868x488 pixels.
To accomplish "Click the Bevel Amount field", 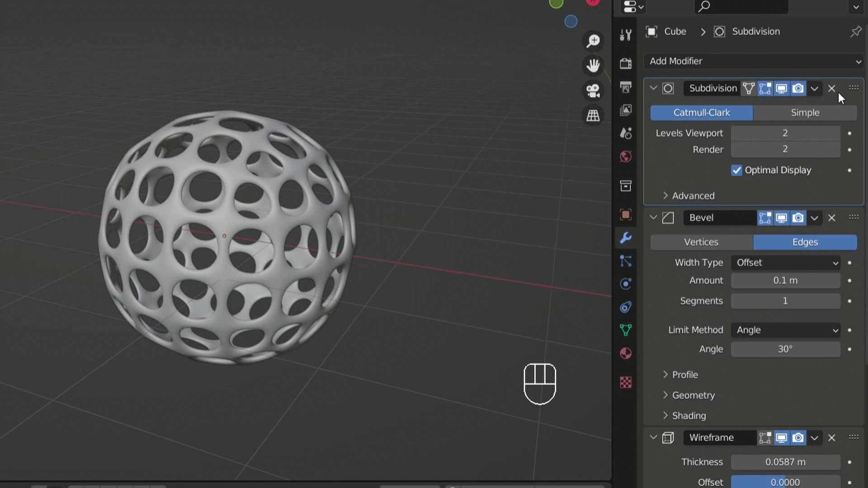I will point(785,281).
